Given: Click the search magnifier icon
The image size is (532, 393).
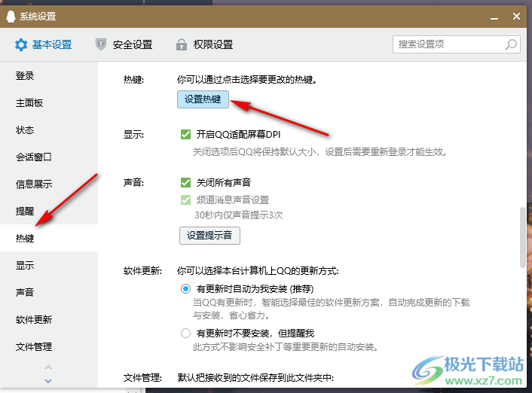Looking at the screenshot, I should click(x=511, y=44).
